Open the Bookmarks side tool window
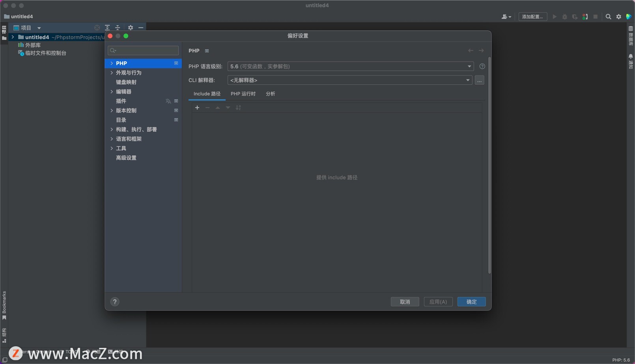This screenshot has height=364, width=635. [x=4, y=305]
